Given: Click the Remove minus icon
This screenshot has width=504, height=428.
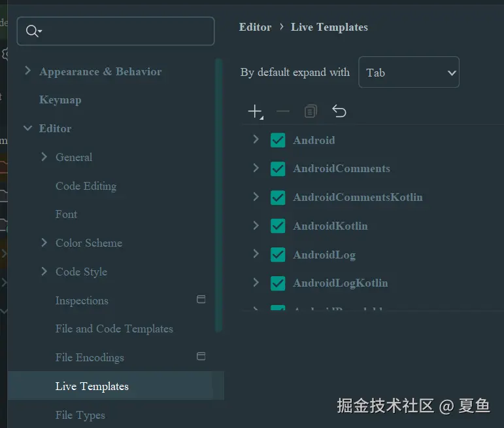Looking at the screenshot, I should [283, 112].
